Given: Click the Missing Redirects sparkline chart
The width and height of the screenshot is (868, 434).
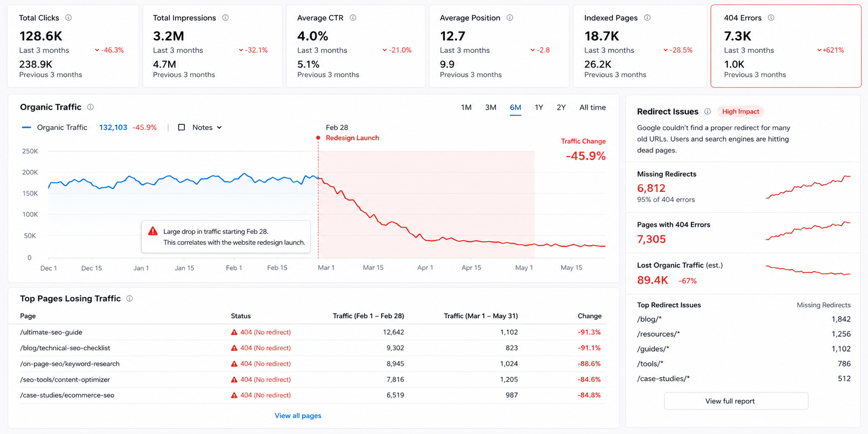Looking at the screenshot, I should coord(808,187).
